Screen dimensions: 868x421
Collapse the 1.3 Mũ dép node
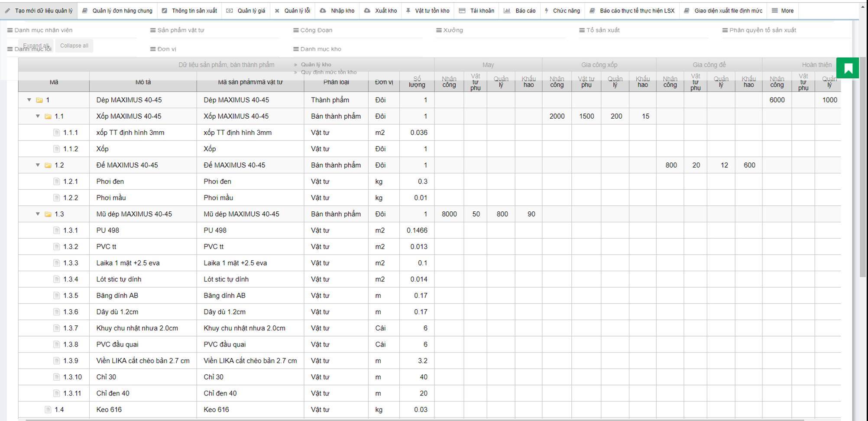pos(38,214)
